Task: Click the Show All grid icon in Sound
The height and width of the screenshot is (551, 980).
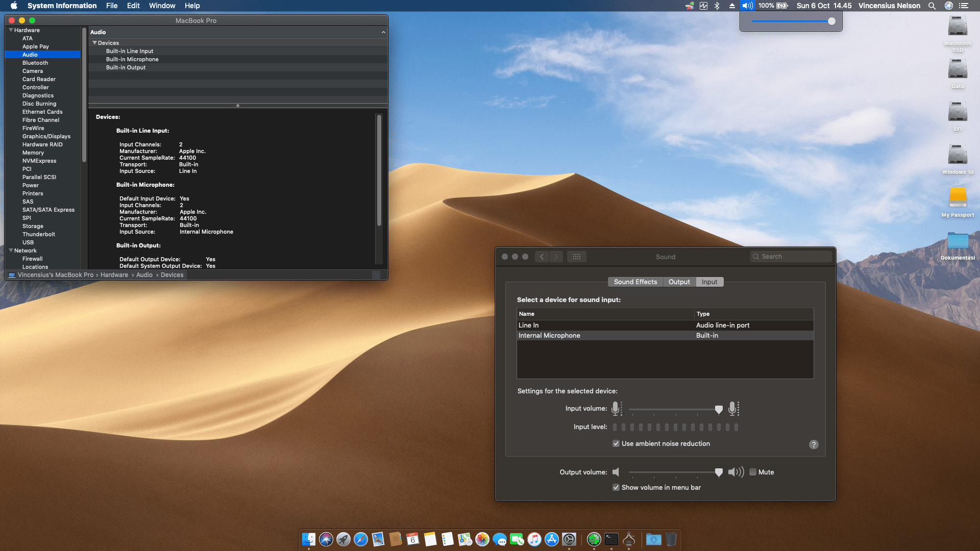Action: coord(577,257)
